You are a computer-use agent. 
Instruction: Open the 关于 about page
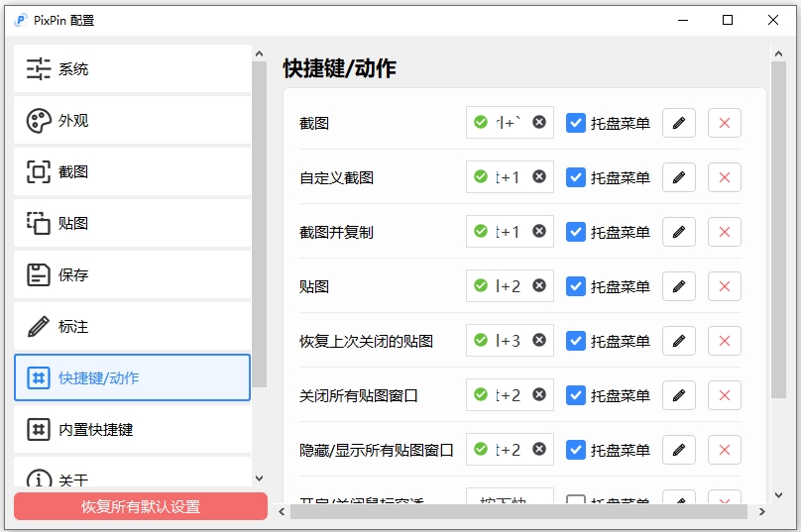click(132, 473)
